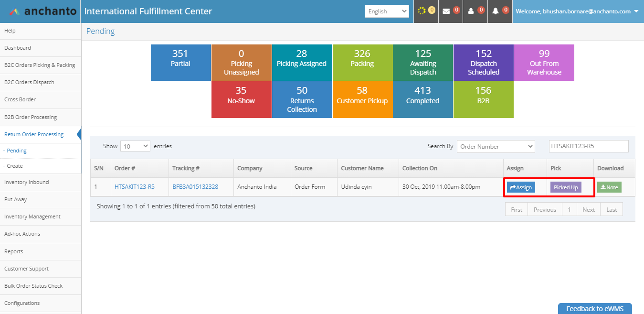Open the Feedback to eWMS tab
This screenshot has width=644, height=314.
tap(594, 309)
